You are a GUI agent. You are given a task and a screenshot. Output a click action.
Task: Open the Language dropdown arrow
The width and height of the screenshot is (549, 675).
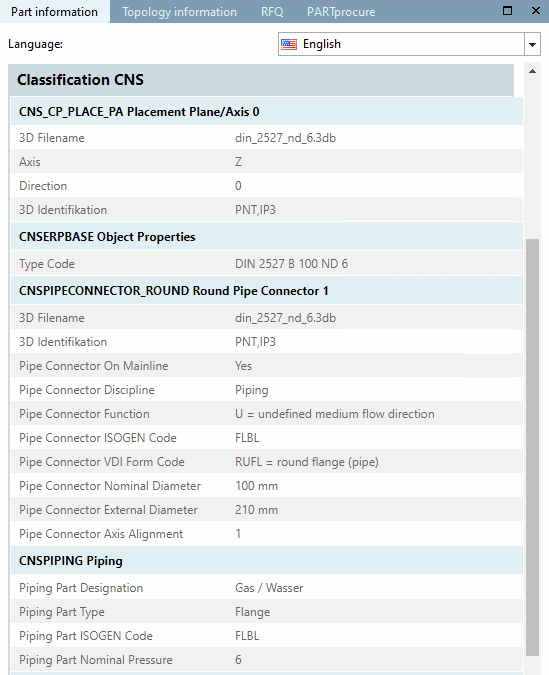(532, 44)
